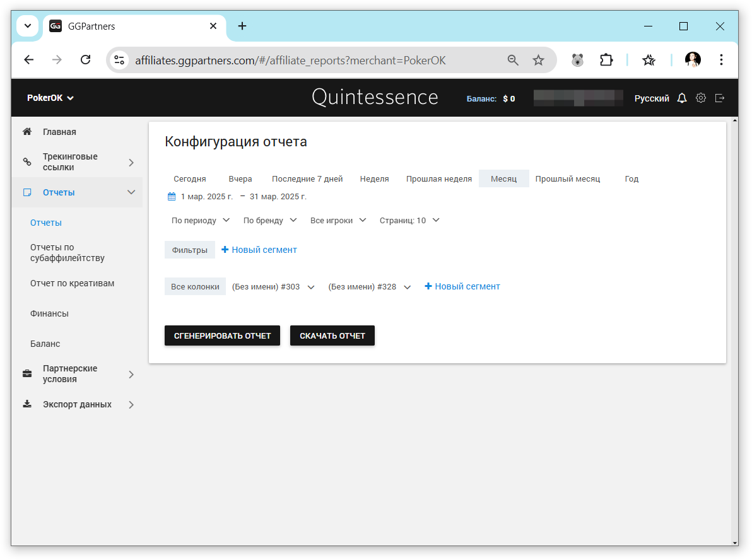Open tab search dropdown arrow

27,26
